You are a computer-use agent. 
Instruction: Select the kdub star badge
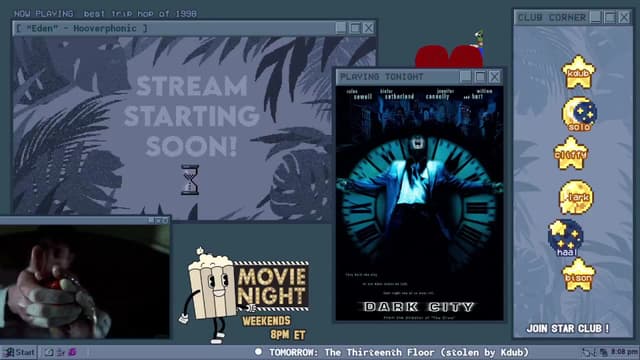578,73
